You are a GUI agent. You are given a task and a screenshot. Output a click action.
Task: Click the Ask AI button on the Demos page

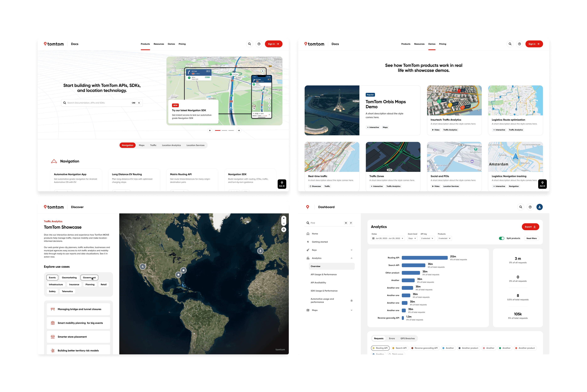(x=542, y=184)
